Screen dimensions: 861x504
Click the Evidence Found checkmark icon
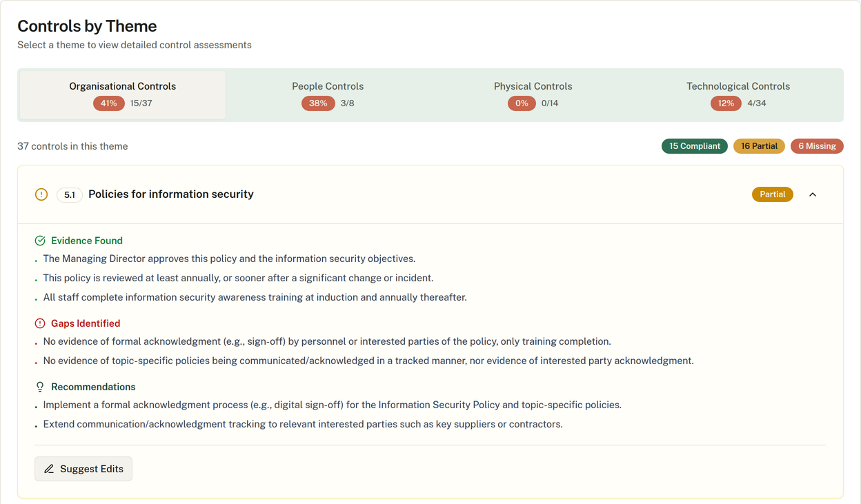tap(40, 241)
